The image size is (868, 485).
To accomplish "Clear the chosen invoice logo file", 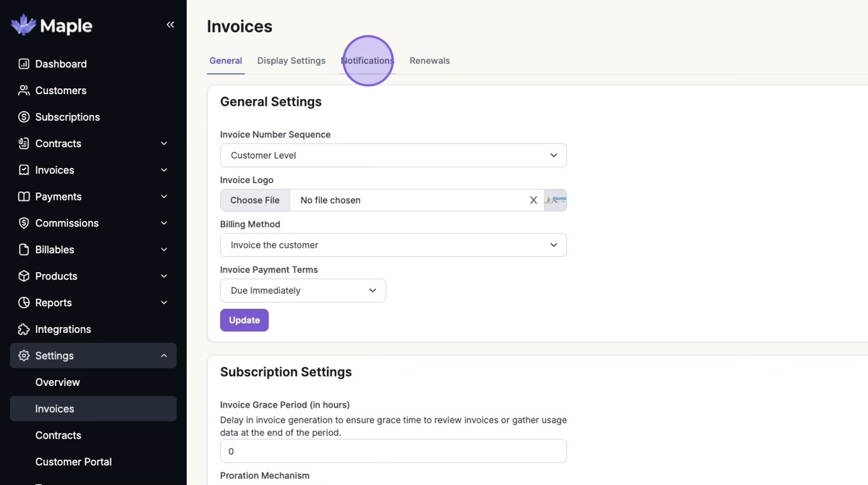I will click(x=534, y=201).
